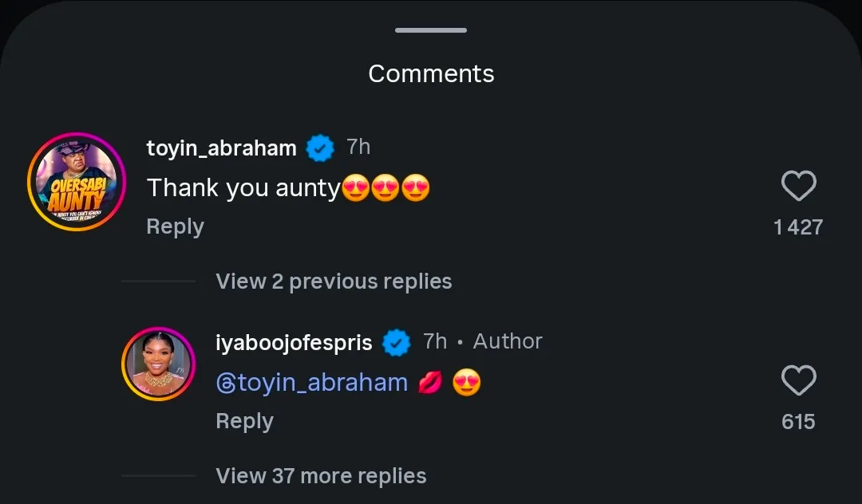862x504 pixels.
Task: Reply to toyin_abraham's comment
Action: coord(175,226)
